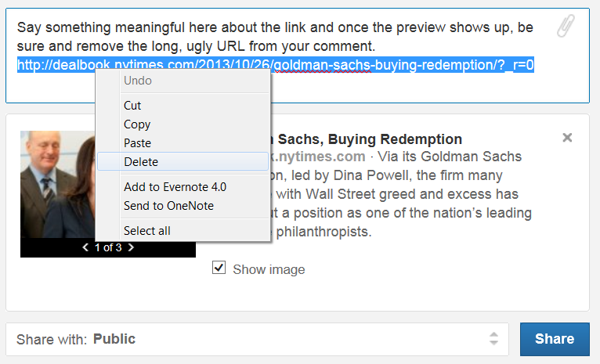Select Paste in the context menu
The height and width of the screenshot is (364, 600).
click(x=137, y=143)
